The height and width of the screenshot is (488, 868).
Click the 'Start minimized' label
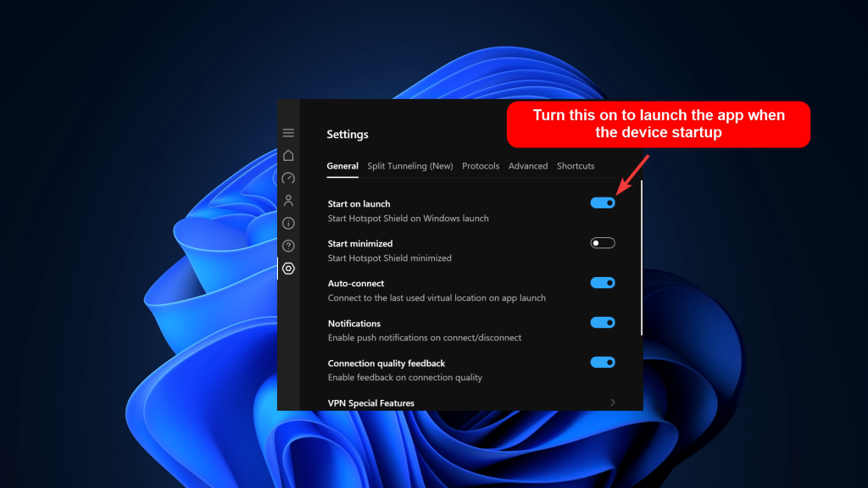pos(360,244)
